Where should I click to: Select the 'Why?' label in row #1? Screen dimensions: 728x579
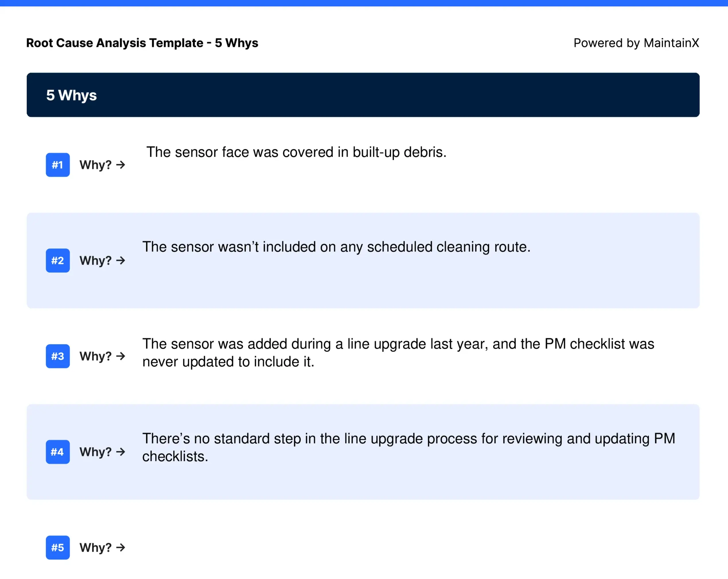tap(96, 165)
